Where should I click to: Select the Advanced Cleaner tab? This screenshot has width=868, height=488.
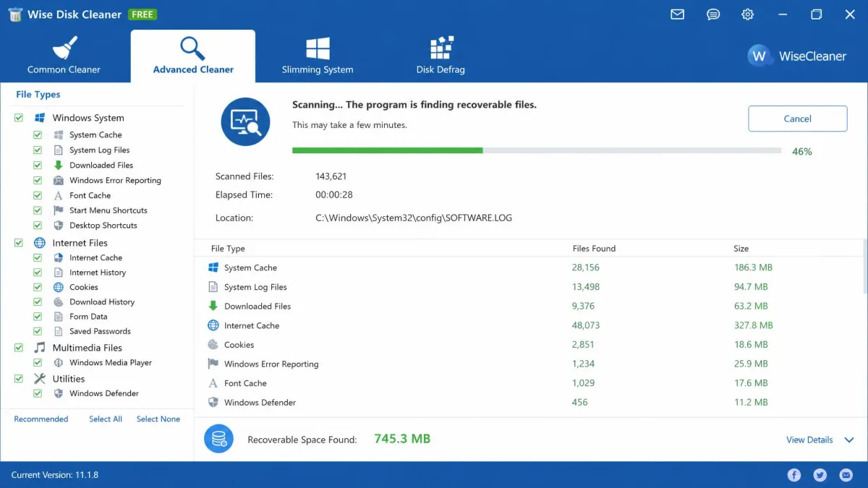click(x=193, y=56)
